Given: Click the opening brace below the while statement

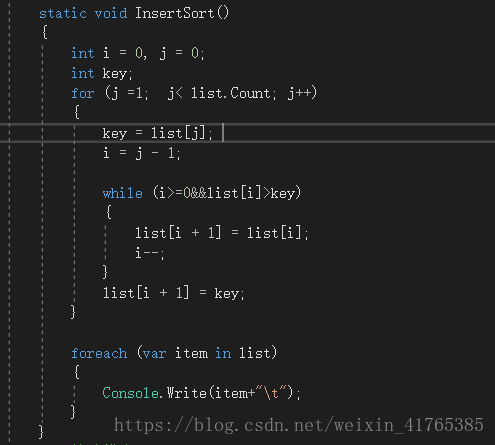Looking at the screenshot, I should pyautogui.click(x=109, y=212).
